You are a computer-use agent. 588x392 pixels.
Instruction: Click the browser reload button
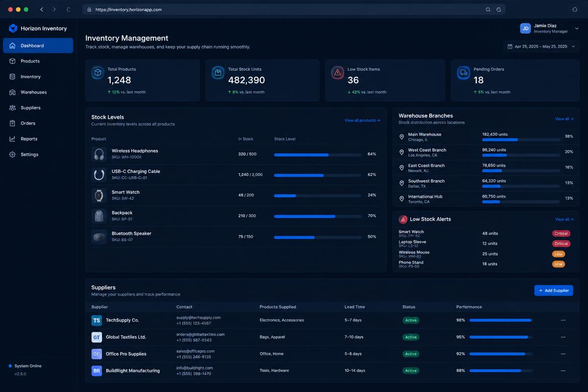click(68, 9)
